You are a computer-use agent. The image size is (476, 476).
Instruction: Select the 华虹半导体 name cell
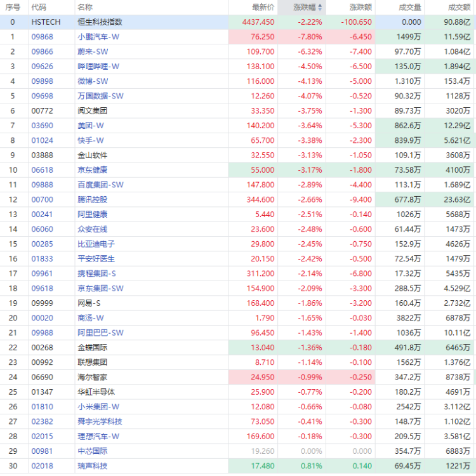(96, 392)
